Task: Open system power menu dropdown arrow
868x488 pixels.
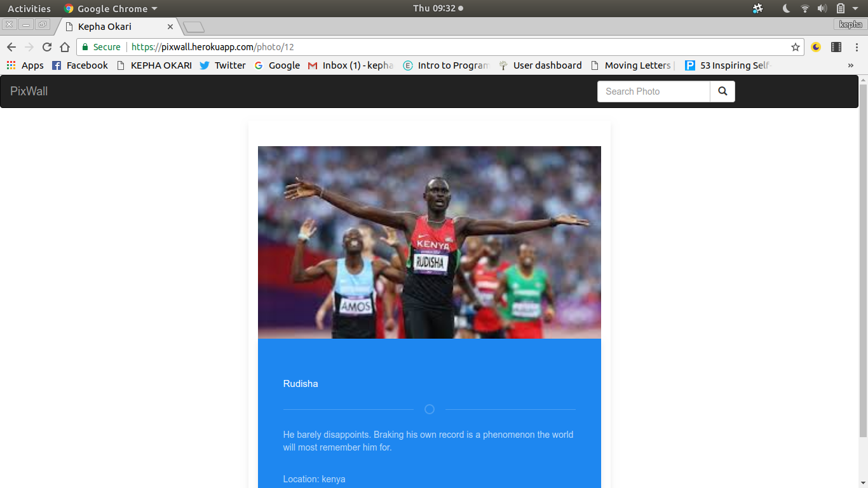Action: click(x=855, y=9)
